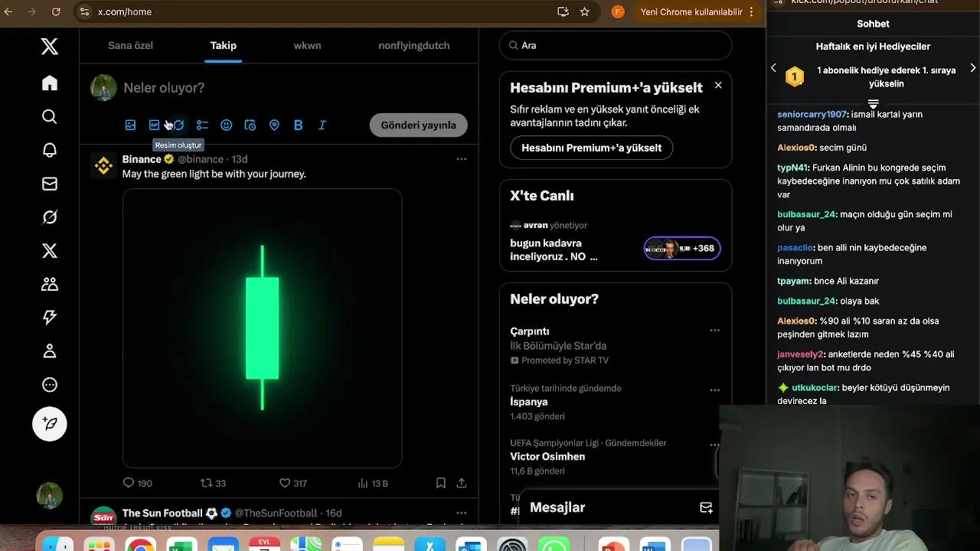Open options for Çarpıntı trend
Screen dimensions: 980x551
pyautogui.click(x=714, y=331)
